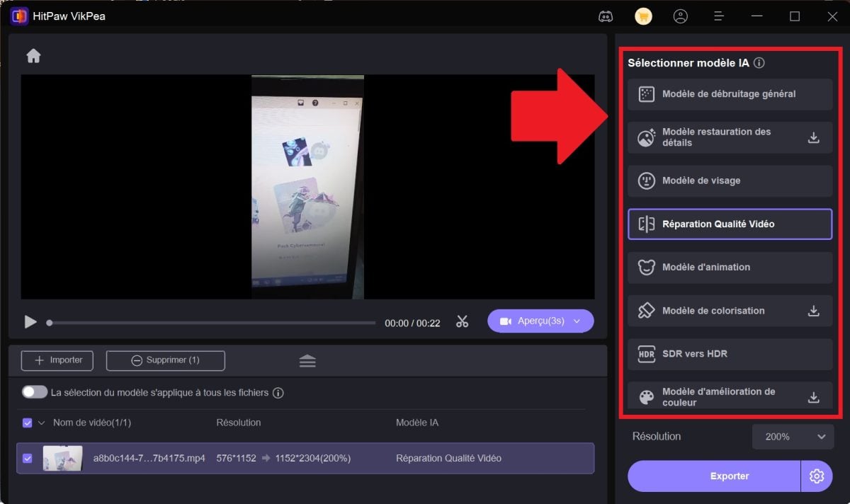Open the Résolution 200% dropdown
This screenshot has width=850, height=504.
[x=792, y=437]
